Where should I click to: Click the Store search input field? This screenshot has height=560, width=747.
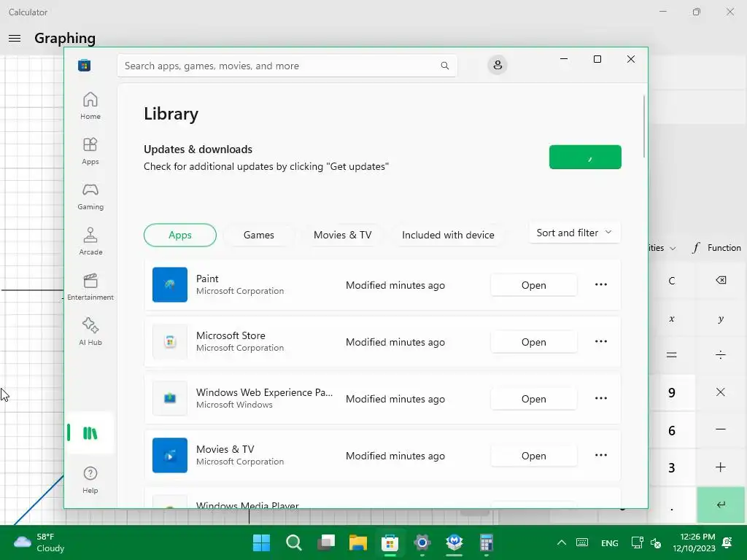287,66
